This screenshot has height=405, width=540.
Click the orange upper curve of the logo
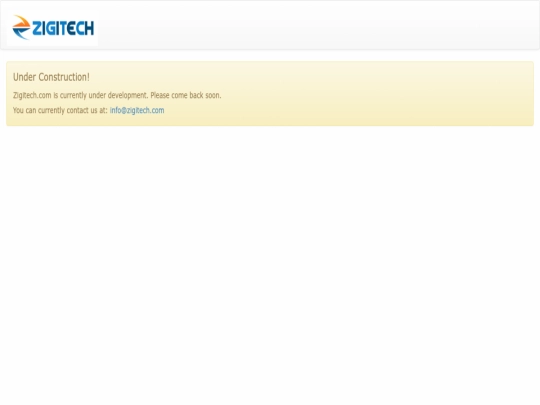23,21
